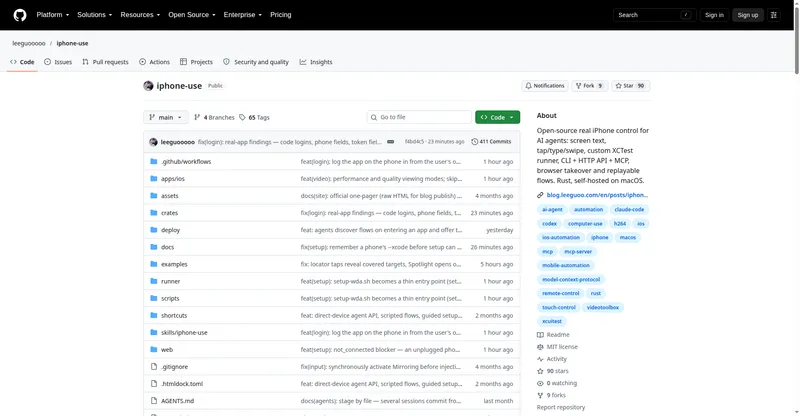Open the Platform menu
The width and height of the screenshot is (800, 416).
pos(53,15)
